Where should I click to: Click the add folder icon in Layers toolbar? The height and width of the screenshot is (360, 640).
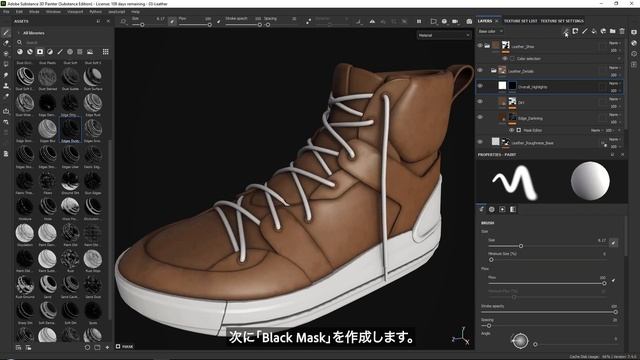(613, 31)
